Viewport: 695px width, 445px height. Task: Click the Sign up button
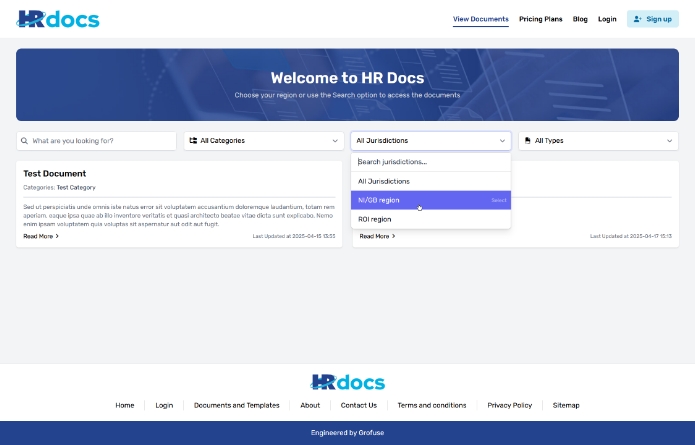652,19
